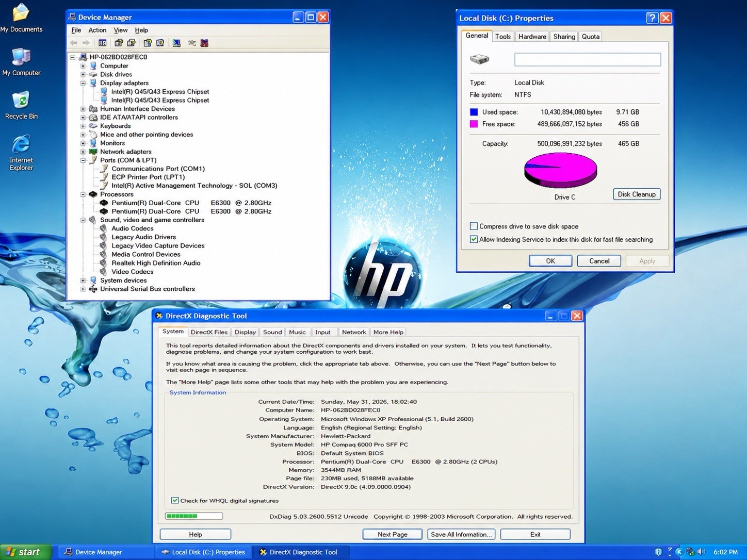
Task: Click Cancel in Local Disk properties
Action: pyautogui.click(x=599, y=261)
